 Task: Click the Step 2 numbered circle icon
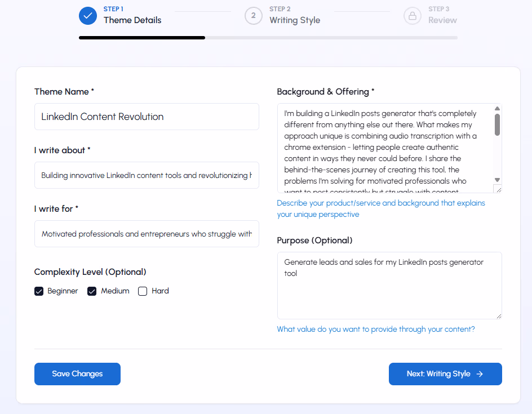tap(254, 15)
